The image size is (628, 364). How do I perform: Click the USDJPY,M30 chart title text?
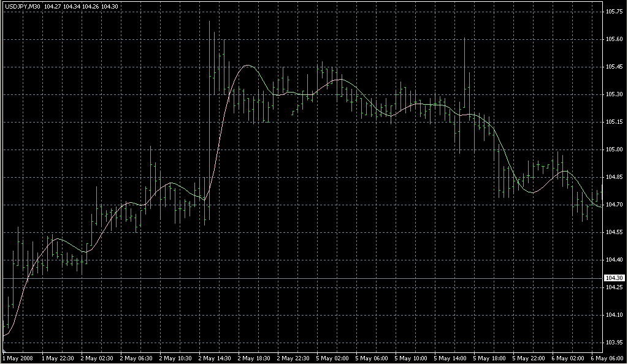coord(21,6)
